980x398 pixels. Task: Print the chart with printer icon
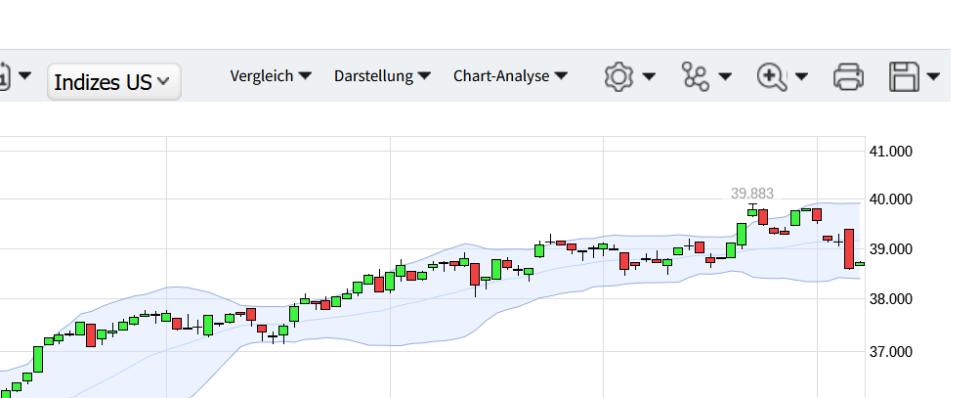(848, 76)
